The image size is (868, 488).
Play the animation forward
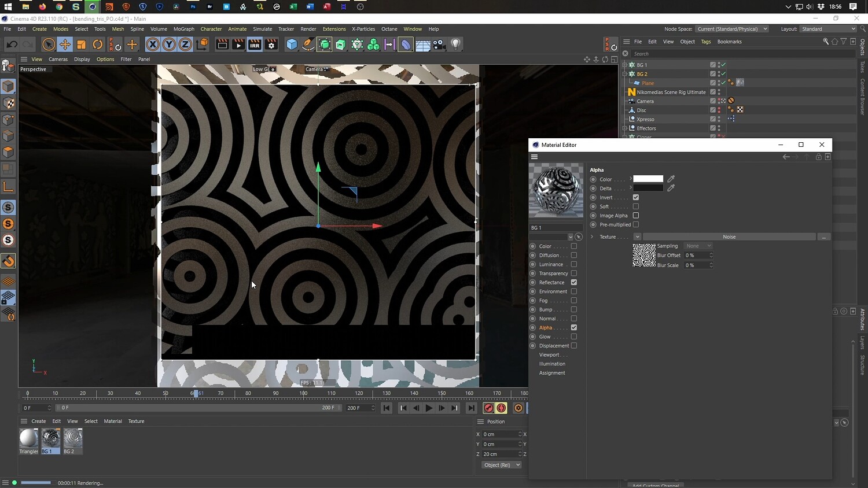coord(429,408)
